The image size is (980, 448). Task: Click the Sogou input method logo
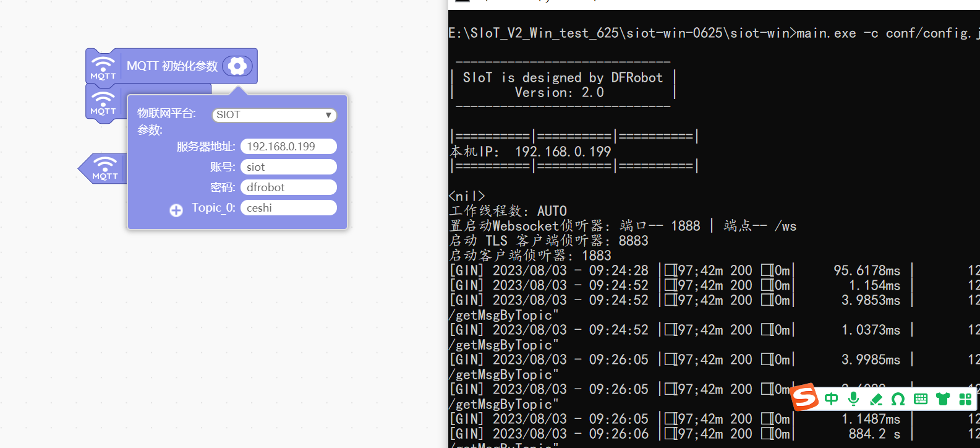tap(805, 397)
